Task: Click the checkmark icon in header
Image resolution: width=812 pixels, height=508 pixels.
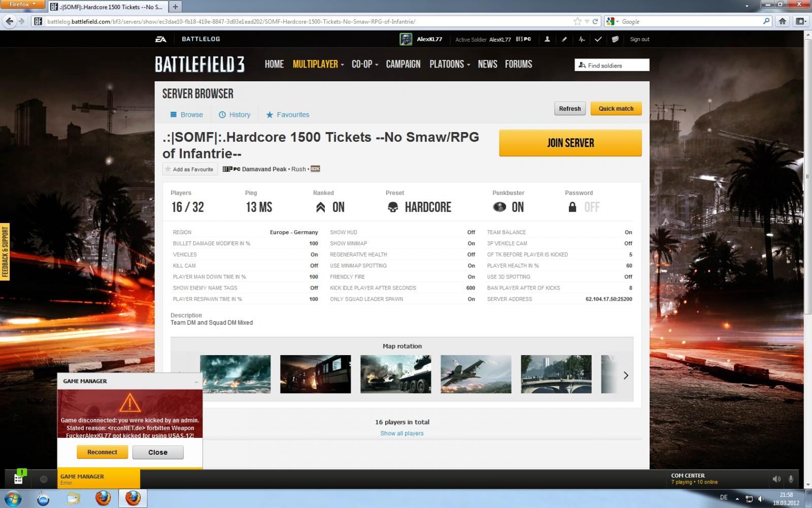Action: coord(598,39)
